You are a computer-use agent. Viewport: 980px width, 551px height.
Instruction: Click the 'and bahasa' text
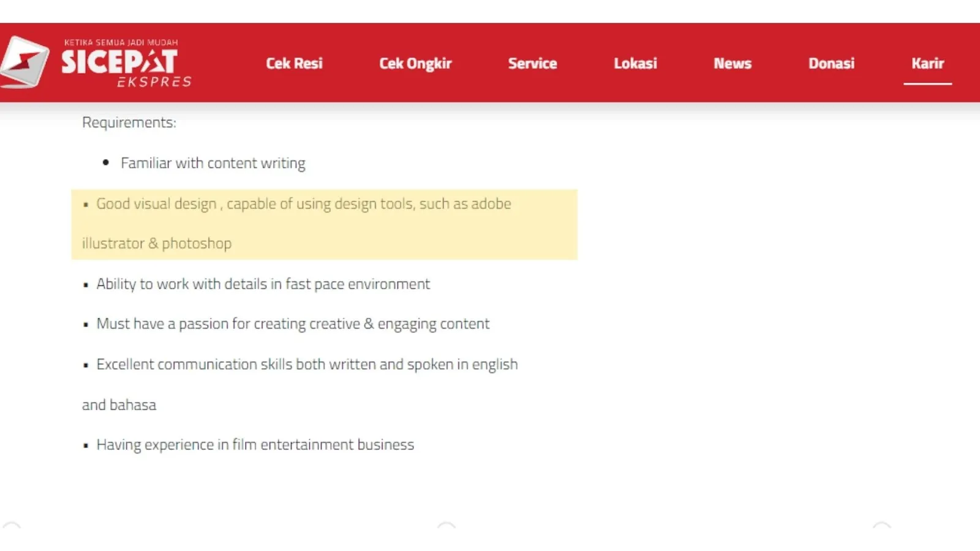[119, 405]
